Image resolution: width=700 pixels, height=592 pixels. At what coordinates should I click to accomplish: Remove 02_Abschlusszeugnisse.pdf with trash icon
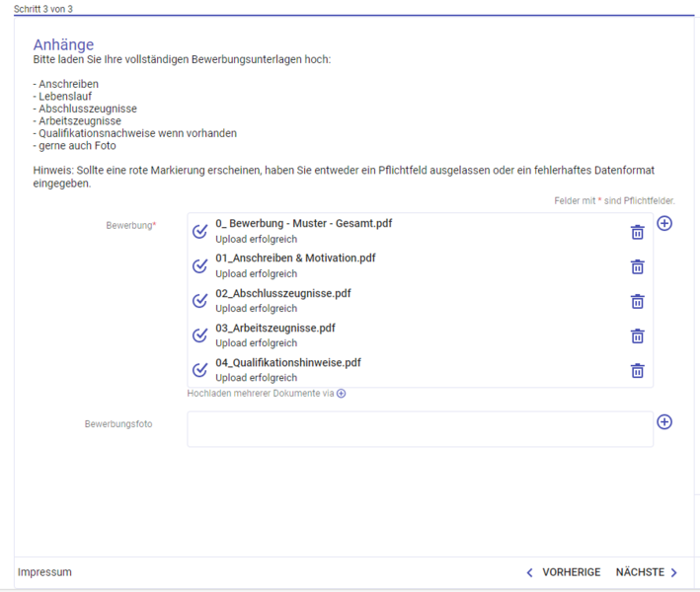pos(637,302)
